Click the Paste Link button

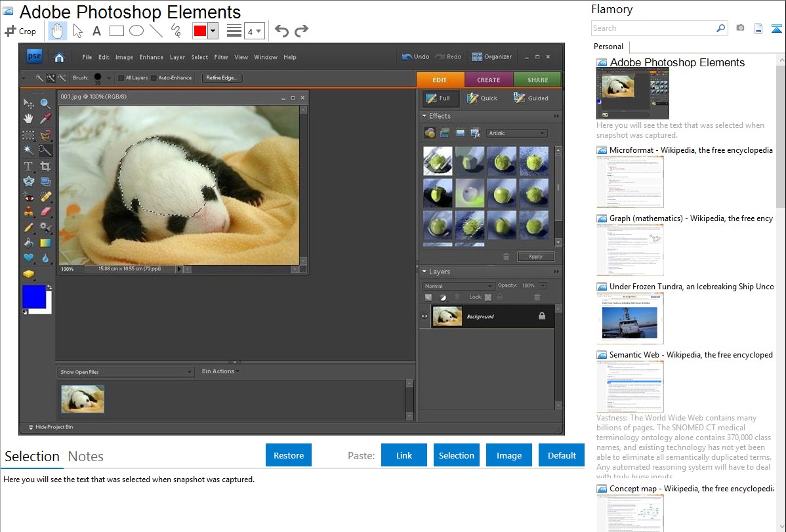[404, 455]
